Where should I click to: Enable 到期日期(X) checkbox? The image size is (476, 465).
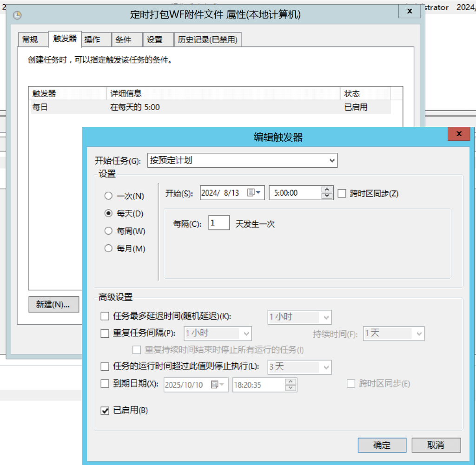click(105, 384)
